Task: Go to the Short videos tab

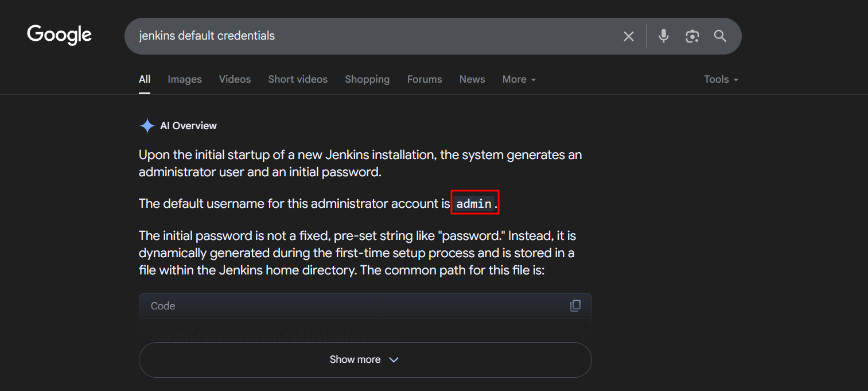Action: 298,79
